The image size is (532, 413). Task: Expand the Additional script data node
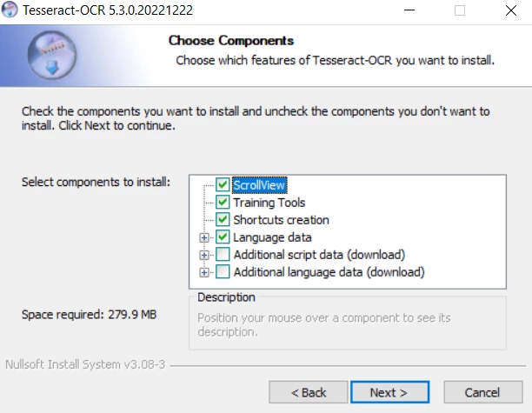pos(204,255)
